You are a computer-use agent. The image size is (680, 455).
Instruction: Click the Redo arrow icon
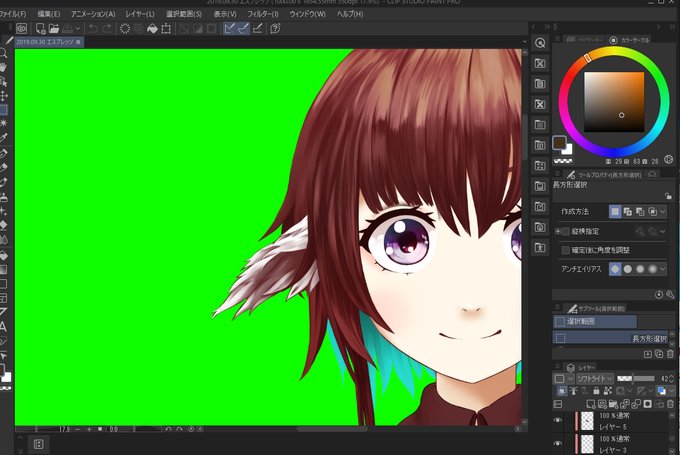pyautogui.click(x=107, y=29)
